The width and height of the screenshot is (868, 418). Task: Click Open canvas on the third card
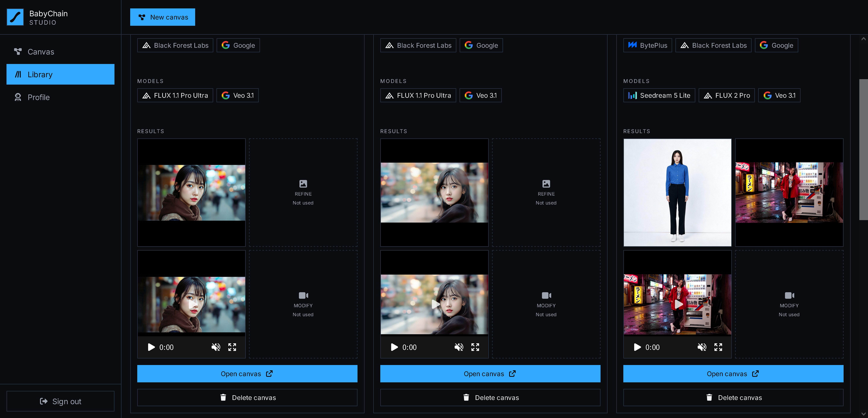tap(733, 374)
